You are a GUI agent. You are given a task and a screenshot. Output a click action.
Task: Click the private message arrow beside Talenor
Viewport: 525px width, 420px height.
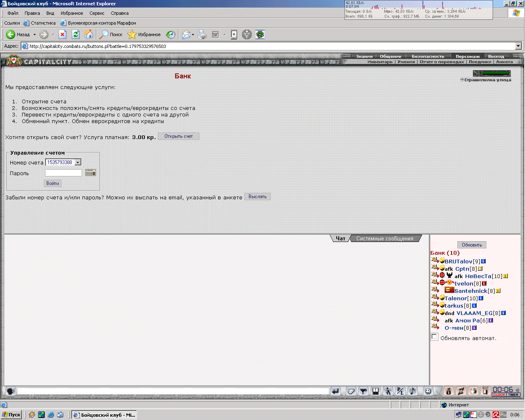coord(435,298)
